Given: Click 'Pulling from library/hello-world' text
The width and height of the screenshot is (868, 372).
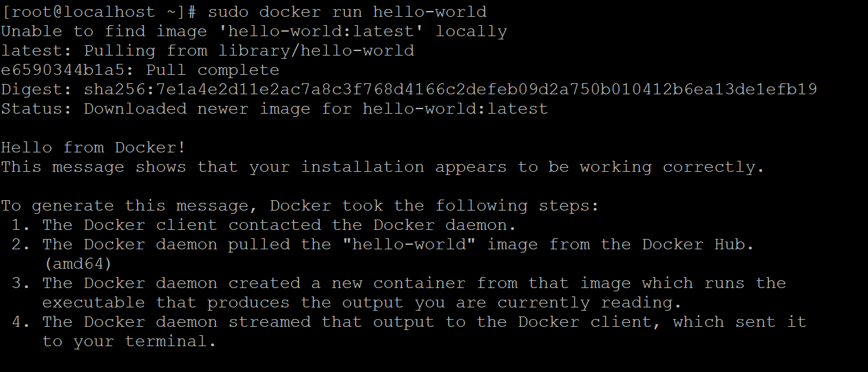Looking at the screenshot, I should 249,51.
